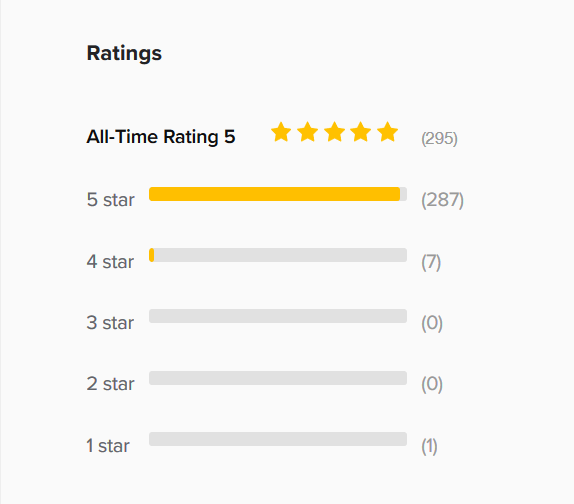Click the fourth rating star
This screenshot has width=574, height=504.
pyautogui.click(x=361, y=132)
